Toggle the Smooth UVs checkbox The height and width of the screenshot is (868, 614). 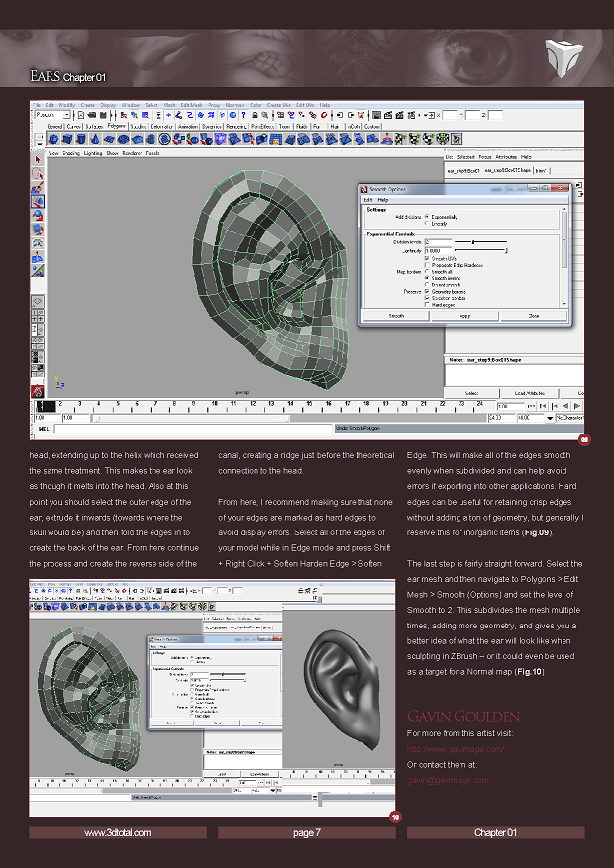(426, 258)
